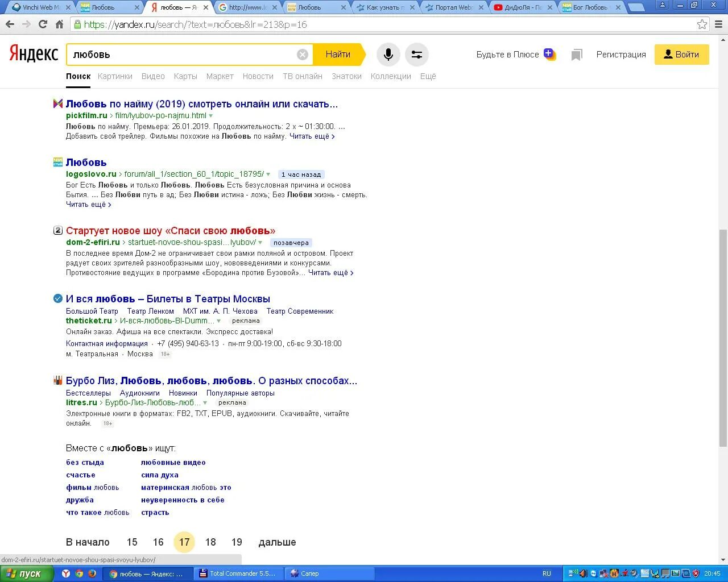Click the theticket.ru result favicon

pyautogui.click(x=57, y=299)
